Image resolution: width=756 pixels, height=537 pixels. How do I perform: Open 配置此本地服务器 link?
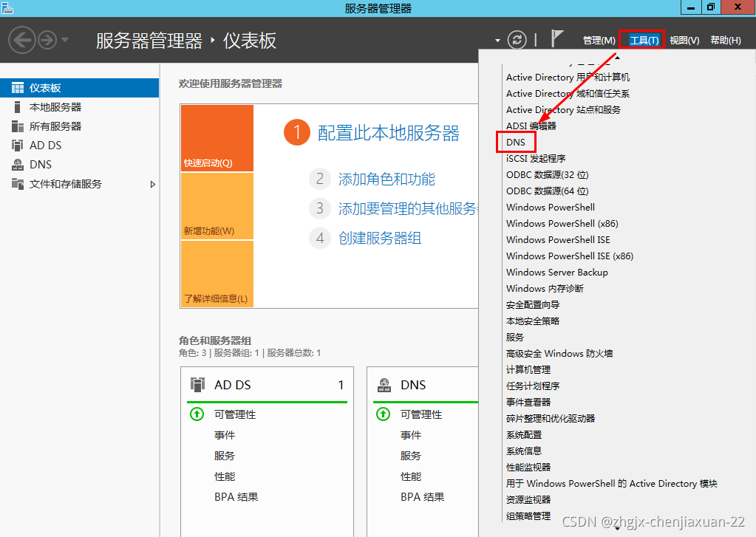388,133
